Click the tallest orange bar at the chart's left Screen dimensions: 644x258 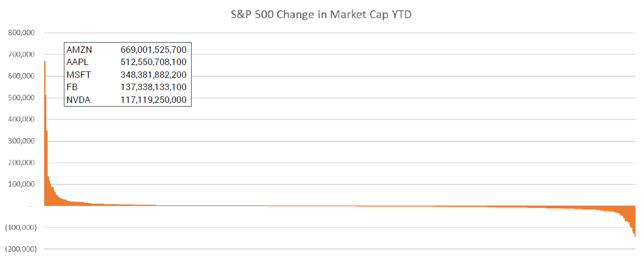click(45, 133)
